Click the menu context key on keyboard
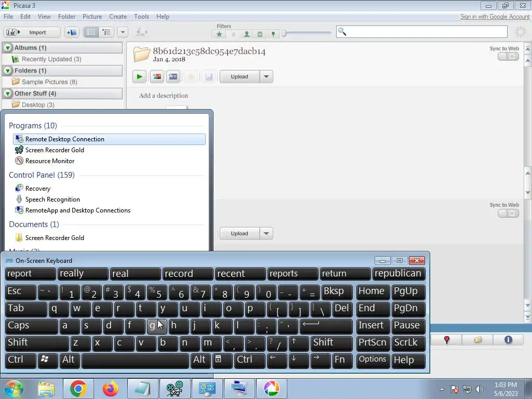Viewport: 532px width, 399px height. click(222, 361)
